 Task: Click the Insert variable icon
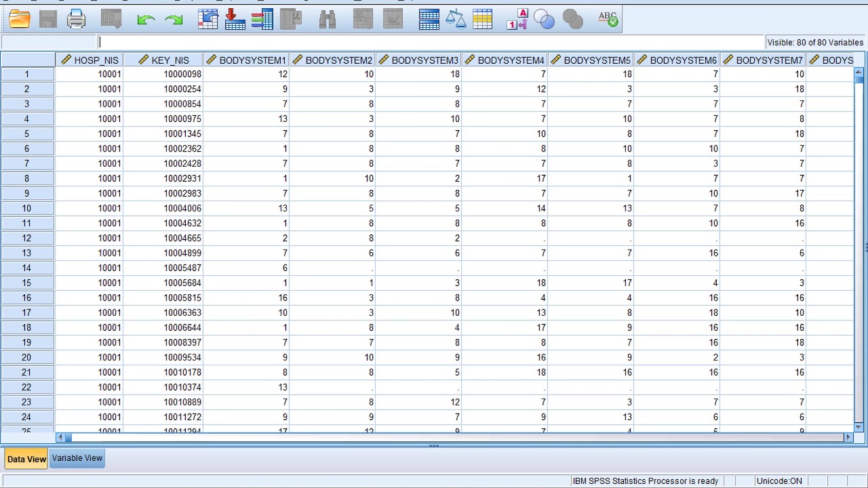(392, 19)
